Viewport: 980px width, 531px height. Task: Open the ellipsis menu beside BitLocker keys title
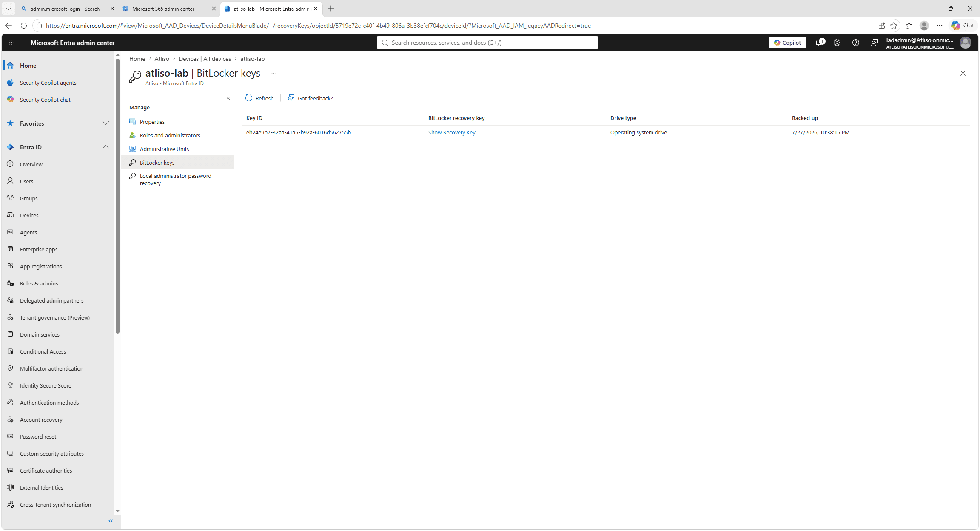[x=274, y=73]
